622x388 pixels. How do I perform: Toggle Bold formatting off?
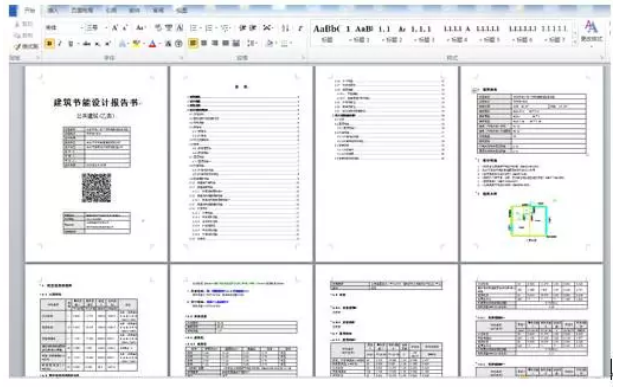point(50,43)
